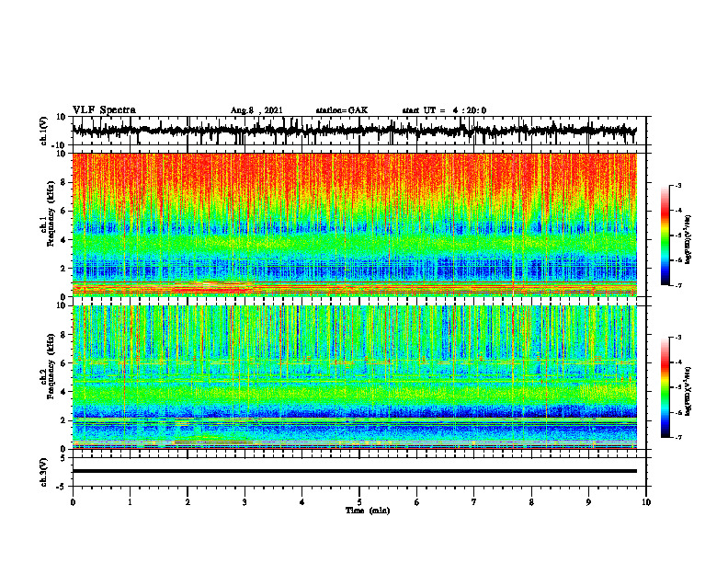Click the "-3" label on ch.2 color scale
Screen dimensions: 728x563
click(677, 338)
